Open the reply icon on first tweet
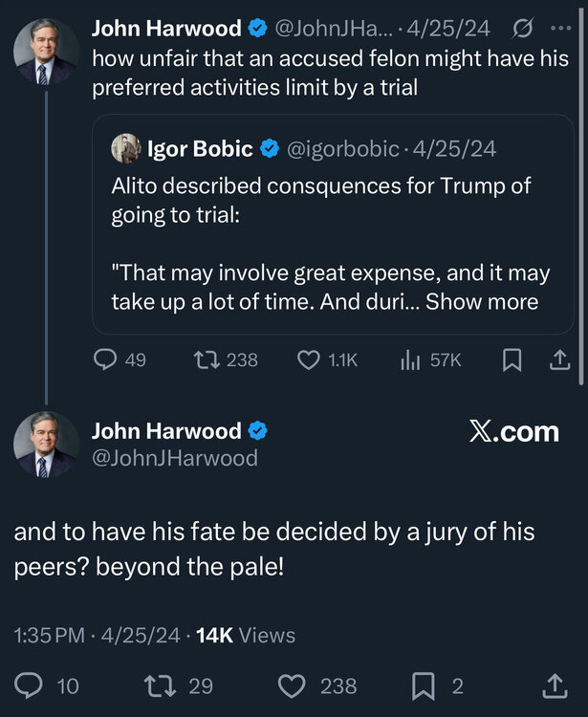This screenshot has width=588, height=717. [106, 359]
